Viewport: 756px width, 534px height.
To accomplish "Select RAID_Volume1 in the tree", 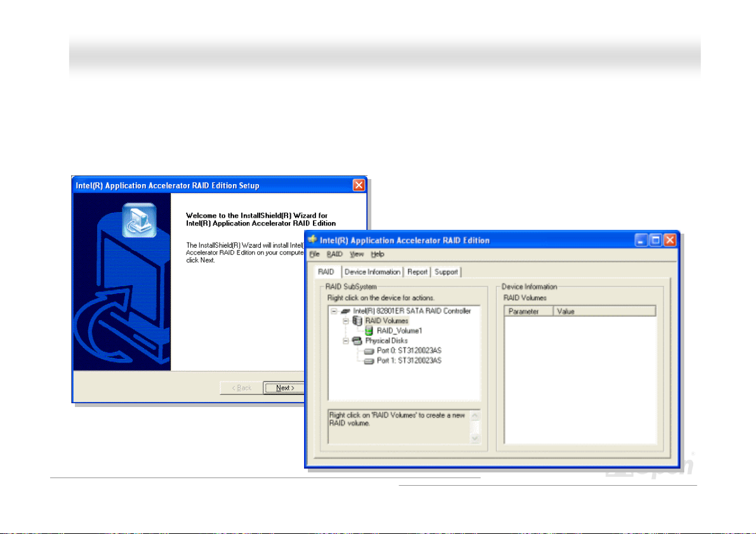I will tap(399, 331).
